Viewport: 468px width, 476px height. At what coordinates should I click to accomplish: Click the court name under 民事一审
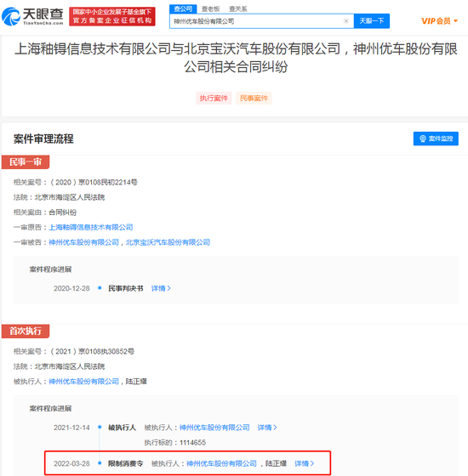[70, 197]
